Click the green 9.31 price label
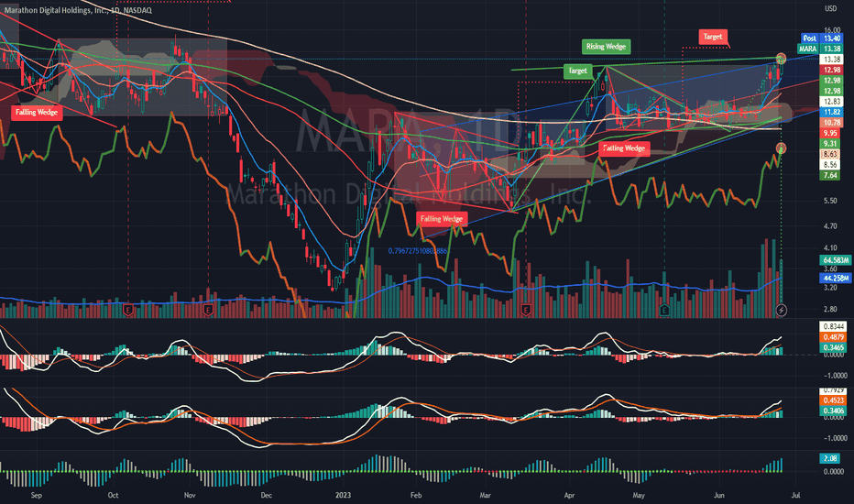The height and width of the screenshot is (504, 854). 832,144
